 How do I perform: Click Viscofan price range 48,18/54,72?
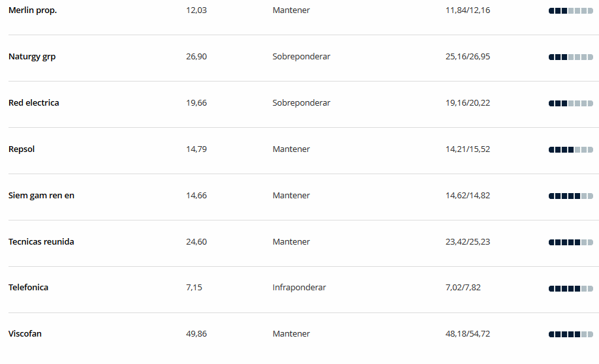(x=468, y=334)
